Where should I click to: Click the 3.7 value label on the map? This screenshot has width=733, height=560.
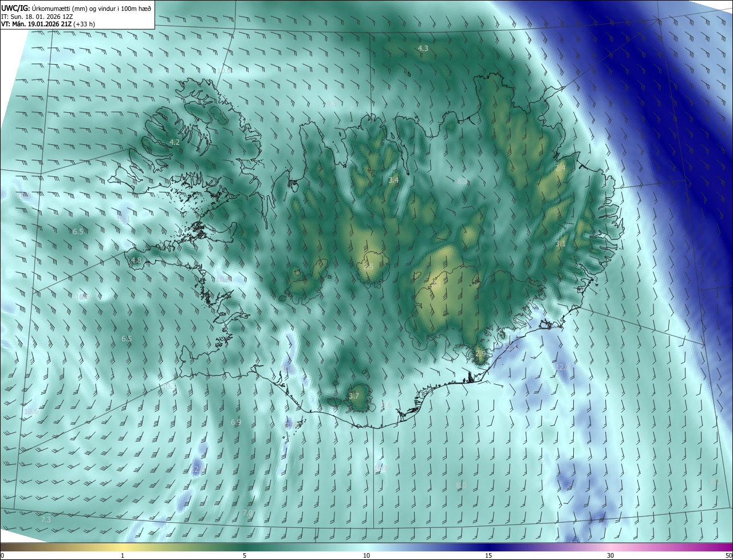click(x=354, y=396)
